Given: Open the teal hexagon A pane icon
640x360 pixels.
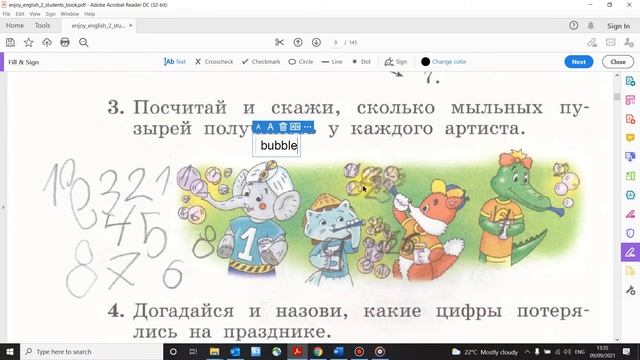Looking at the screenshot, I should (x=630, y=195).
